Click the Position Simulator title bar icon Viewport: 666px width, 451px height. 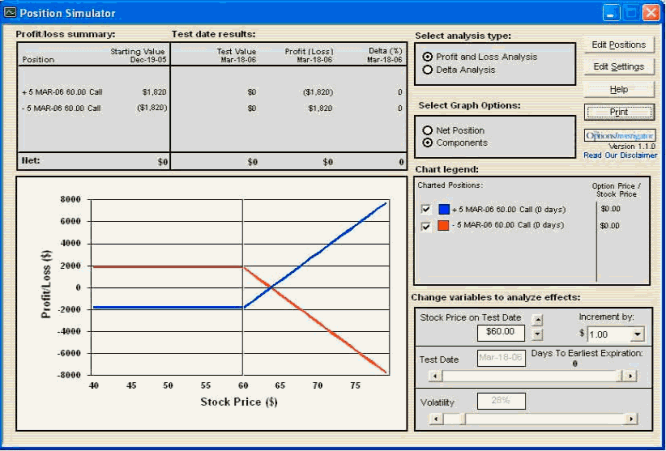pos(11,12)
